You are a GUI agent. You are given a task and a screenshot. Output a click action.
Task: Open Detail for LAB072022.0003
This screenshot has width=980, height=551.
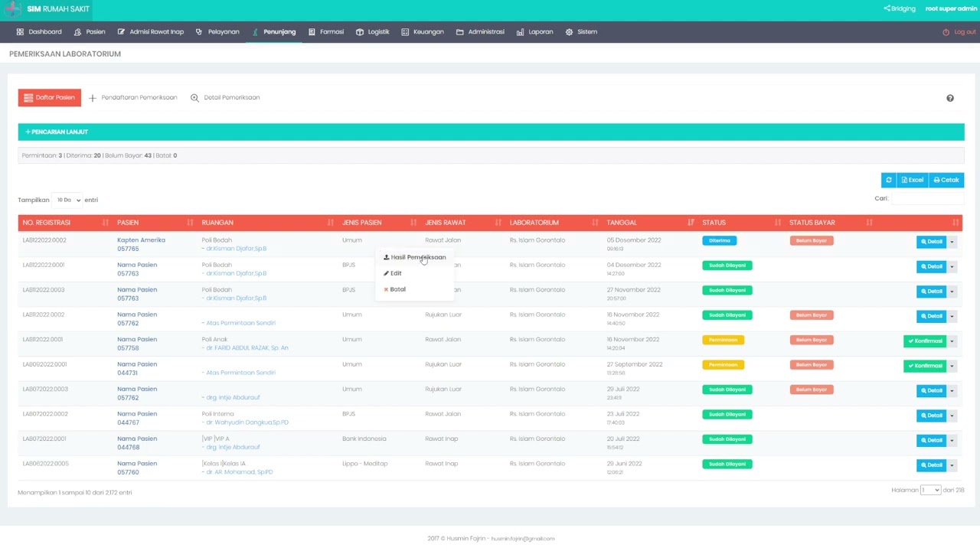pyautogui.click(x=932, y=391)
